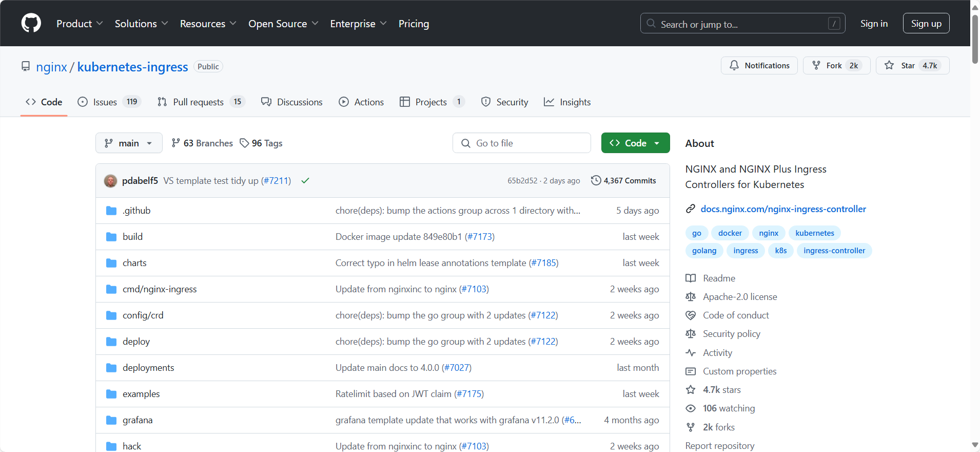980x452 pixels.
Task: Click the golang topic tag
Action: pyautogui.click(x=704, y=251)
